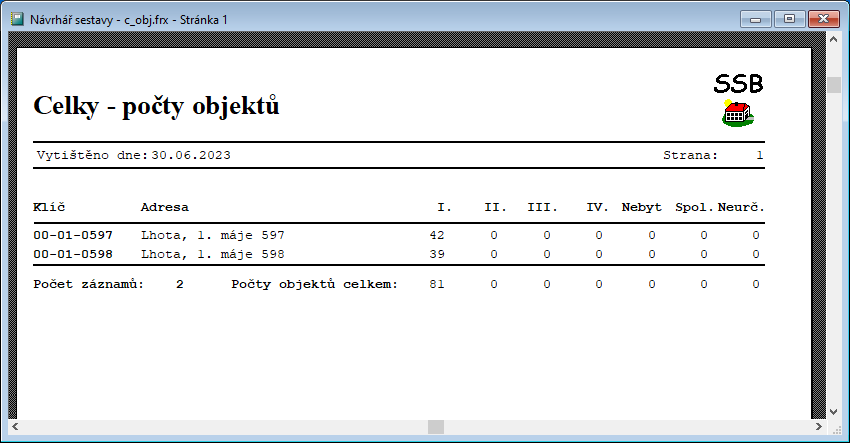Viewport: 850px width, 443px height.
Task: Click the right arrow of horizontal scrollbar
Action: pos(816,427)
